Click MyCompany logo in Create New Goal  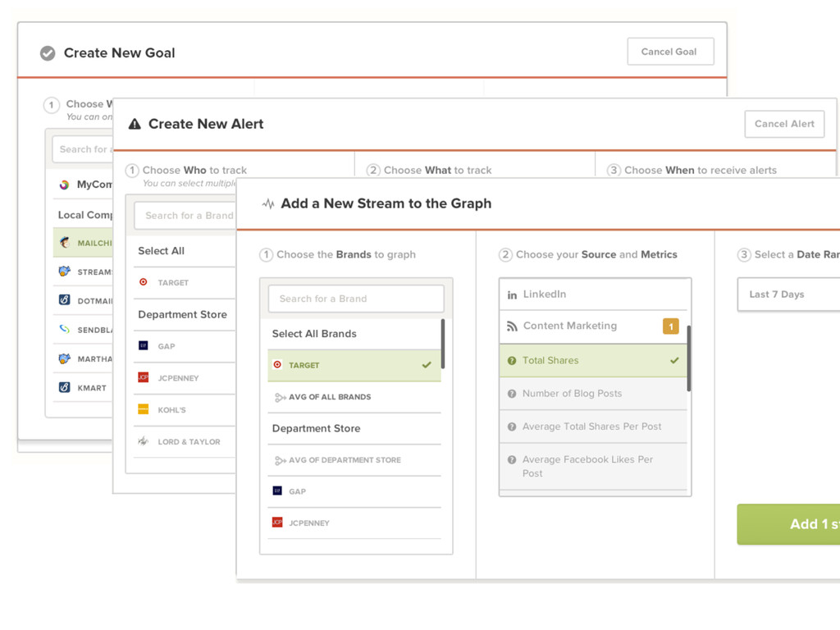pos(64,185)
